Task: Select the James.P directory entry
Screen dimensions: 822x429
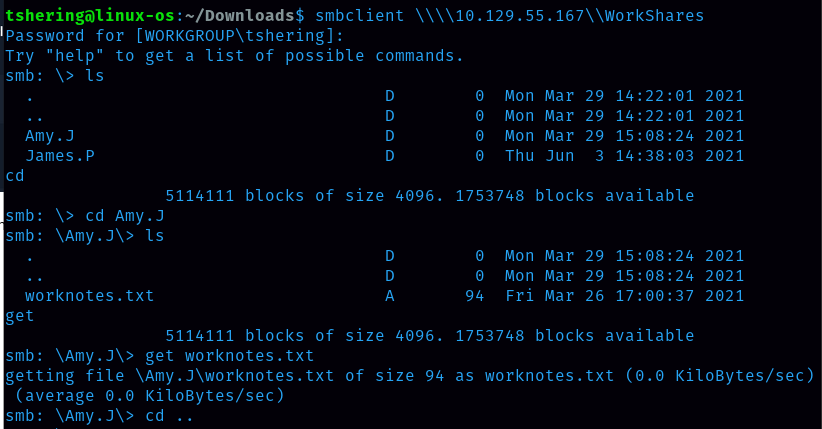Action: click(x=59, y=156)
